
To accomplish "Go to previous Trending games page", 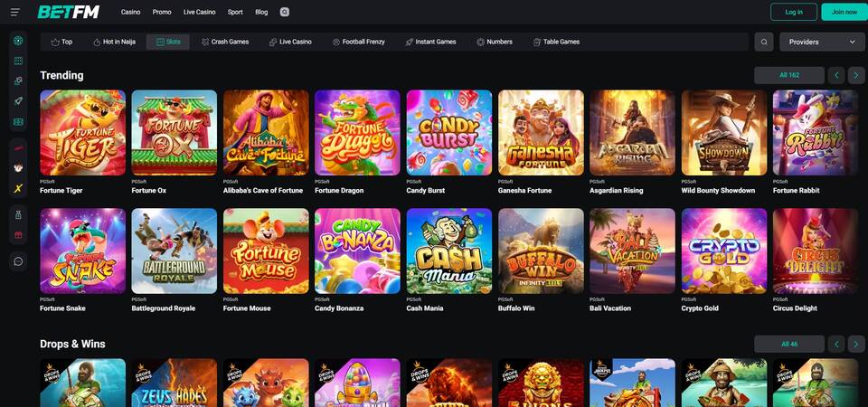I will [x=836, y=75].
